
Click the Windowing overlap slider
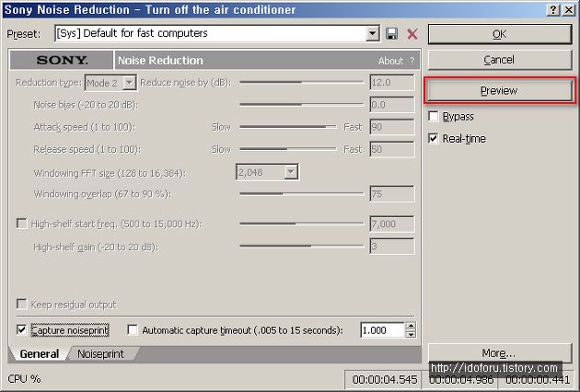(x=301, y=194)
